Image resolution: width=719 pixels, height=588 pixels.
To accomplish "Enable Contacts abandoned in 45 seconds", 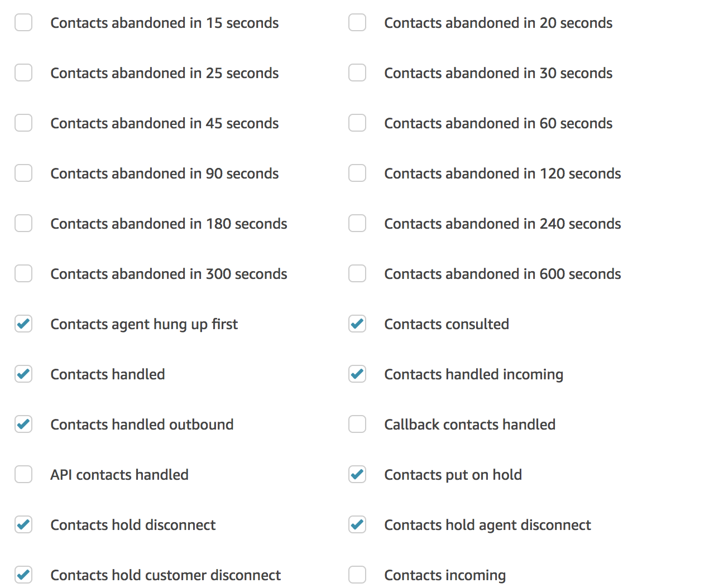I will (23, 123).
